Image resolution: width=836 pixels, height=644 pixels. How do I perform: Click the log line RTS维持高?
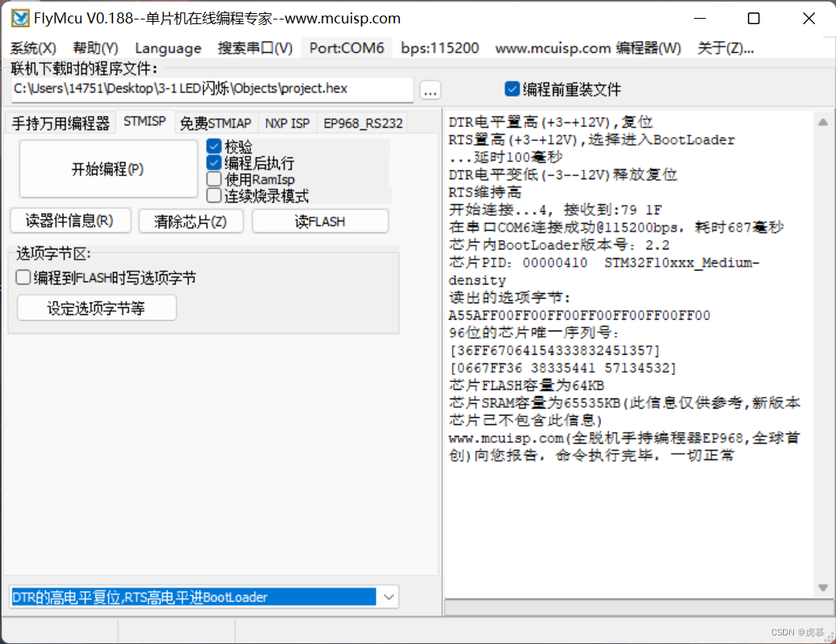[485, 193]
